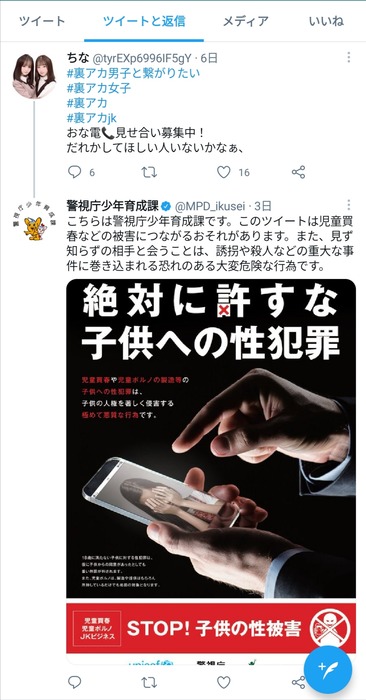Like ちな's tweet with 16 likes
The width and height of the screenshot is (366, 700).
pyautogui.click(x=224, y=172)
